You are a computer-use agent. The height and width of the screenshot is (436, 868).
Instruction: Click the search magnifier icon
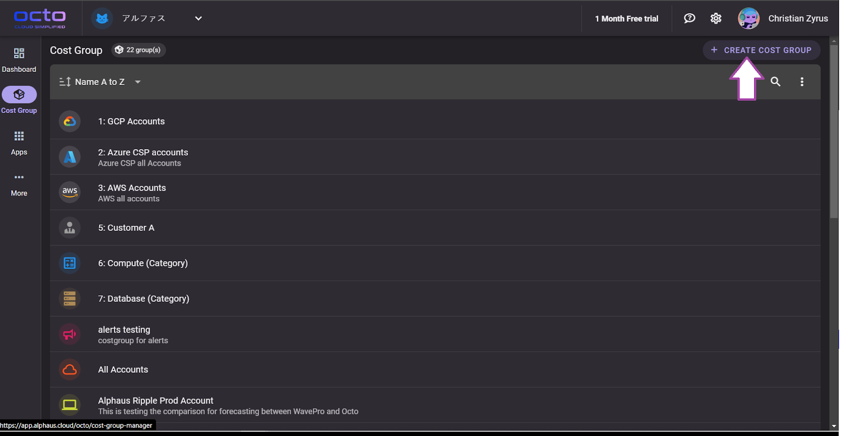click(776, 82)
